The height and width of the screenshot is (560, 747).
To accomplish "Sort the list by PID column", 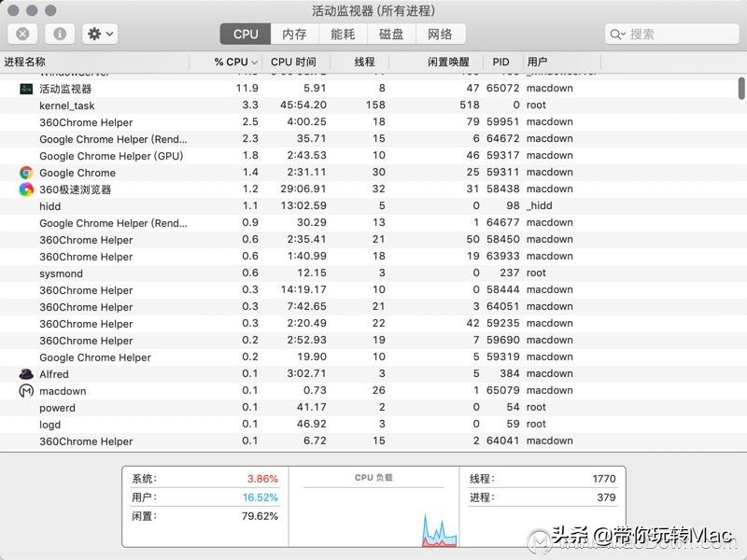I will pyautogui.click(x=500, y=62).
